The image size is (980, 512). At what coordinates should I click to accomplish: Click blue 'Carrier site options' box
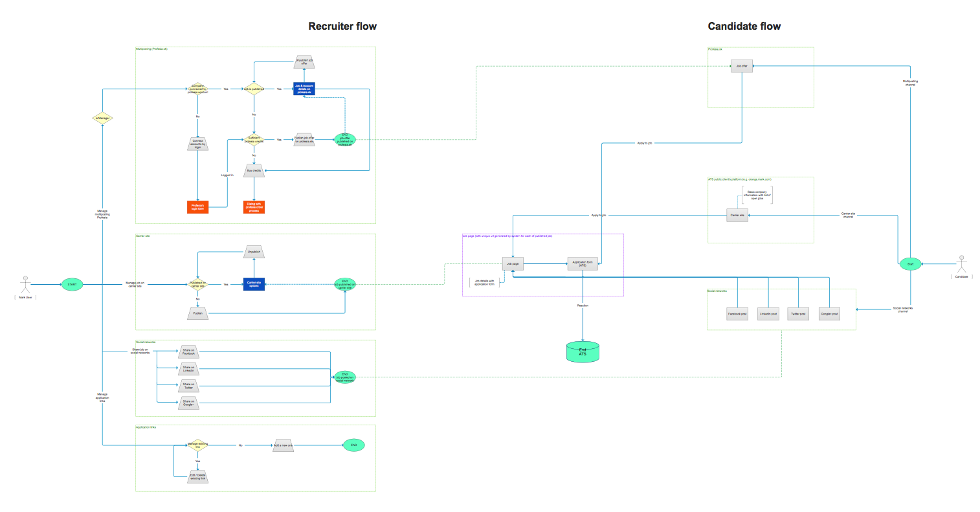(x=254, y=284)
